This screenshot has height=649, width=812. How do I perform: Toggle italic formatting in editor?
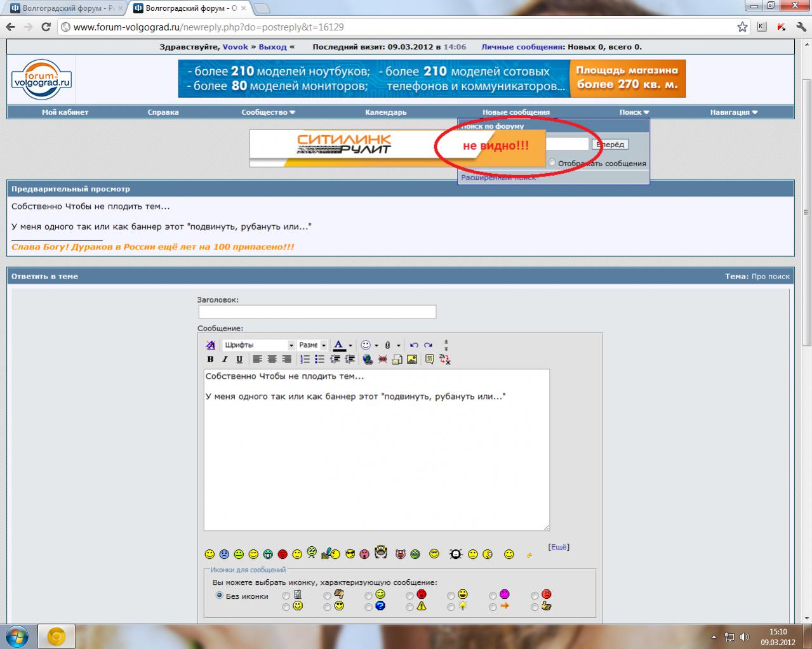pyautogui.click(x=225, y=359)
